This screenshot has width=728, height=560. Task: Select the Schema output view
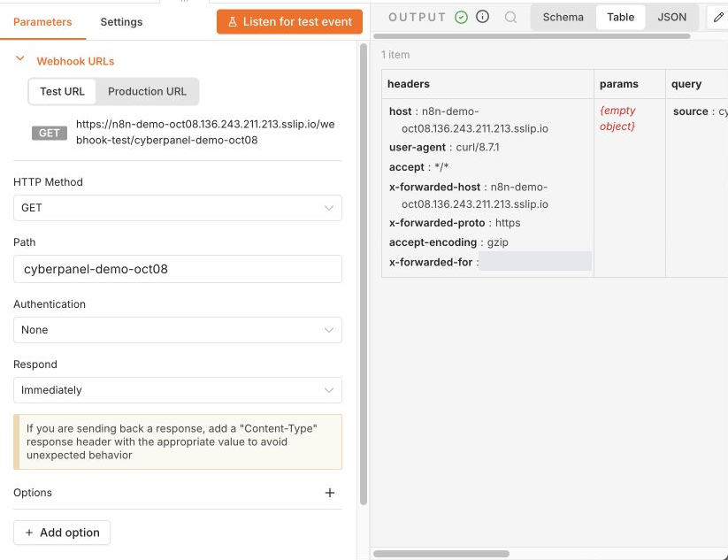pos(563,17)
